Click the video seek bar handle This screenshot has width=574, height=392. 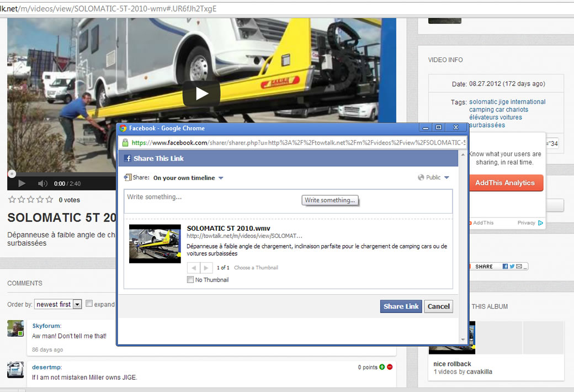12,174
